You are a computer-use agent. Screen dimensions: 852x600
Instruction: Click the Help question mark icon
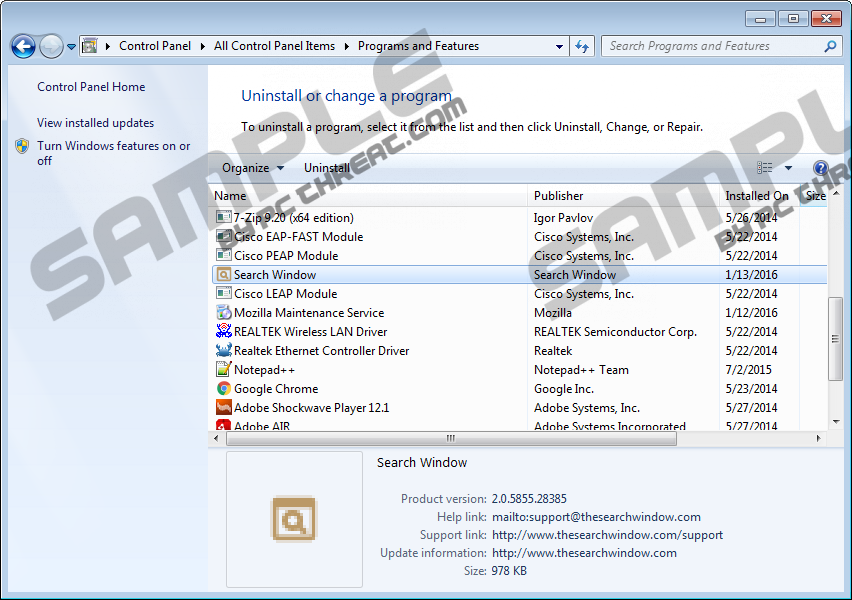(821, 168)
